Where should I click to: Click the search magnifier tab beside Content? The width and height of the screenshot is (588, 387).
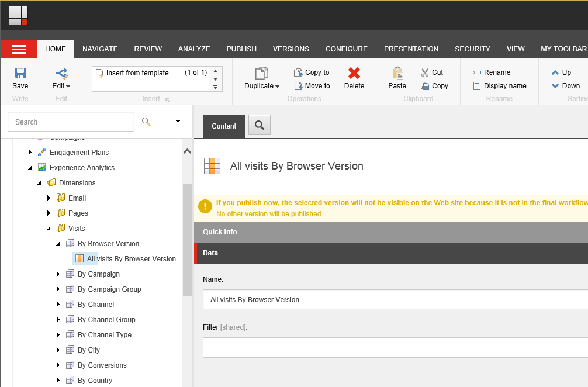click(x=260, y=125)
